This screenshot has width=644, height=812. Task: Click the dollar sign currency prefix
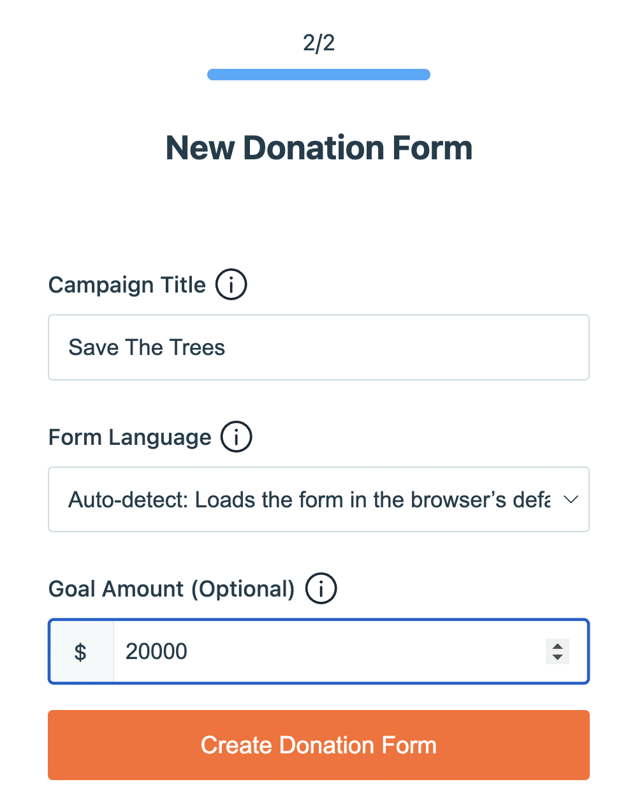[81, 652]
